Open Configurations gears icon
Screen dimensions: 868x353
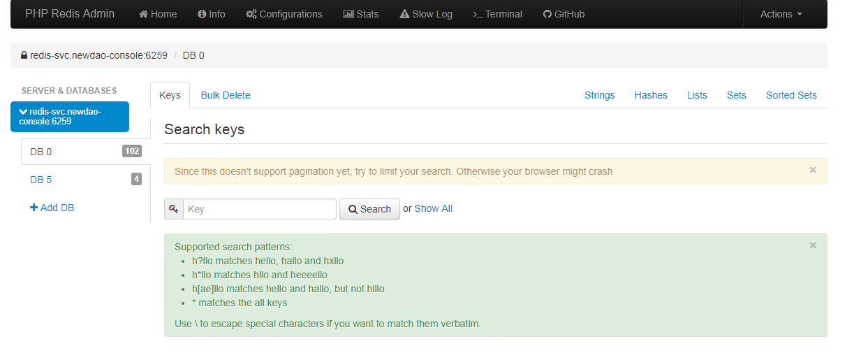(x=251, y=15)
